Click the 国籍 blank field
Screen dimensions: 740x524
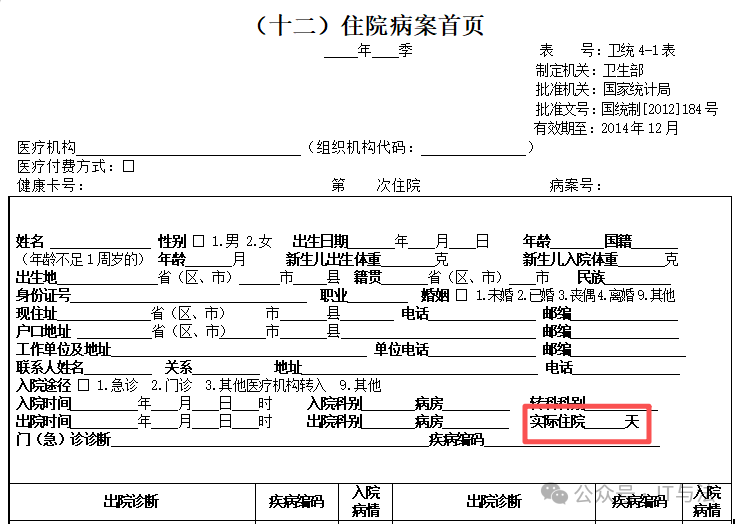[655, 243]
